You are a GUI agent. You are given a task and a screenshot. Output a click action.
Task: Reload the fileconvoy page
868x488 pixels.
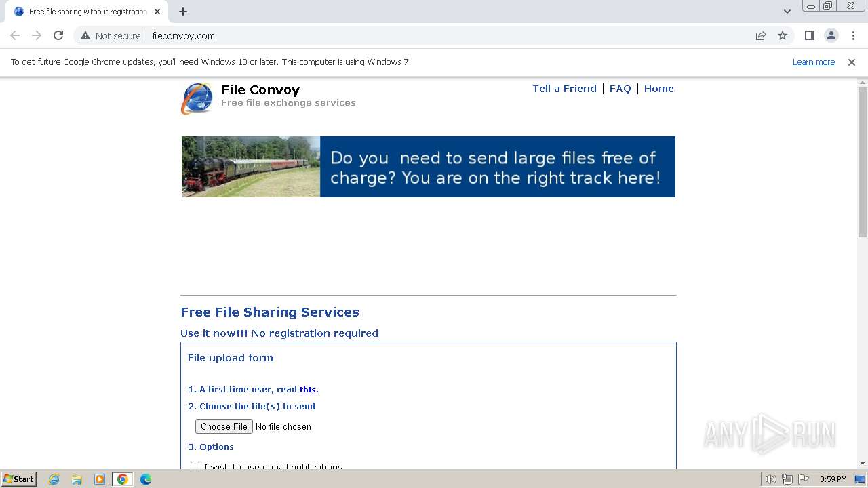[x=58, y=35]
